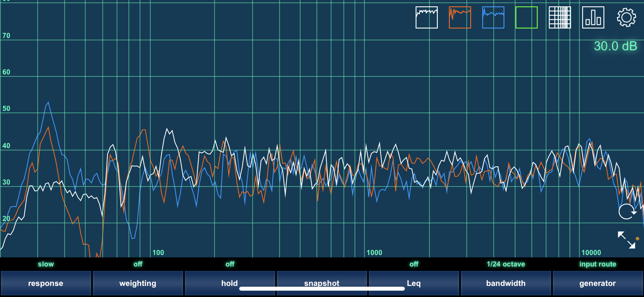Open the grid display icon
The image size is (644, 297).
tap(560, 17)
